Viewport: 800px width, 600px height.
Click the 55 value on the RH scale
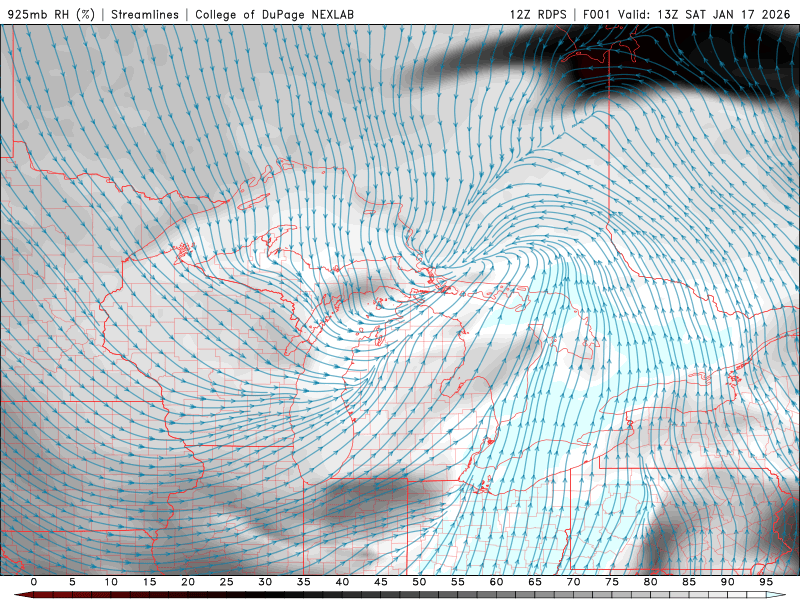point(458,582)
